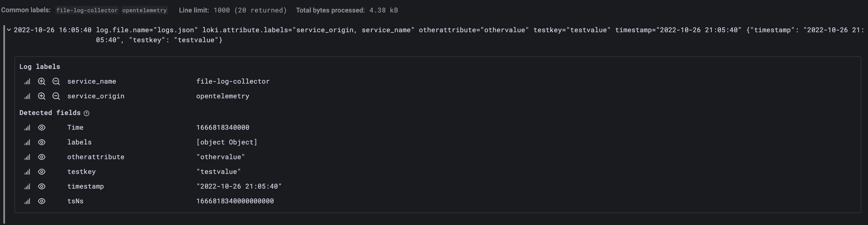Open ad-hoc statistics for service_name label
The image size is (868, 225).
point(27,81)
